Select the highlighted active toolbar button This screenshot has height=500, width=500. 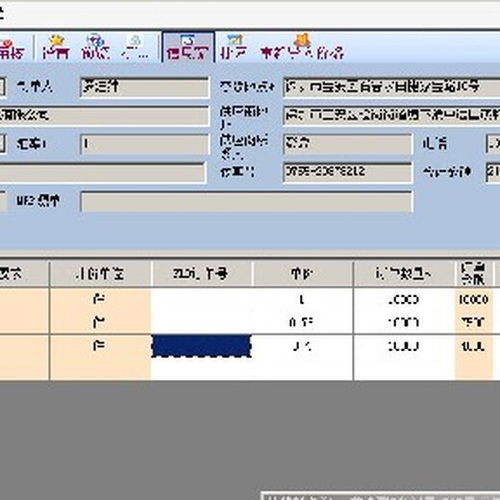(x=188, y=47)
